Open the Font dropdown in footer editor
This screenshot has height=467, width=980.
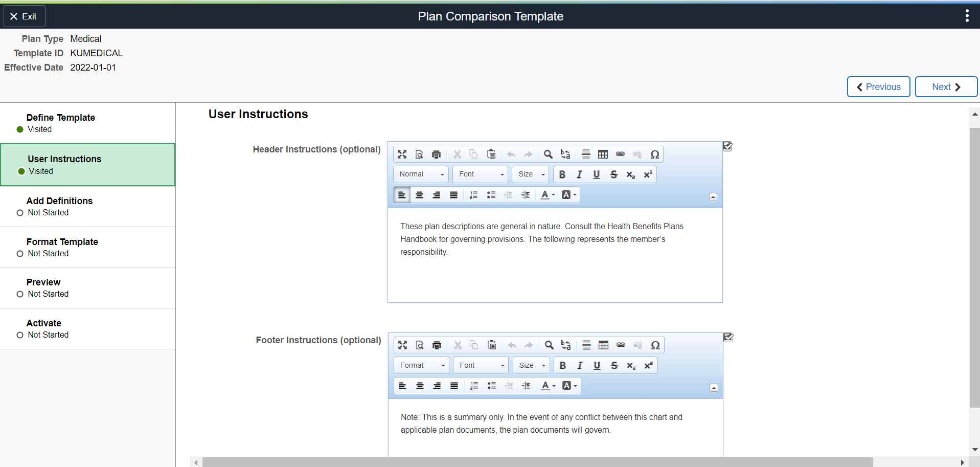click(481, 365)
